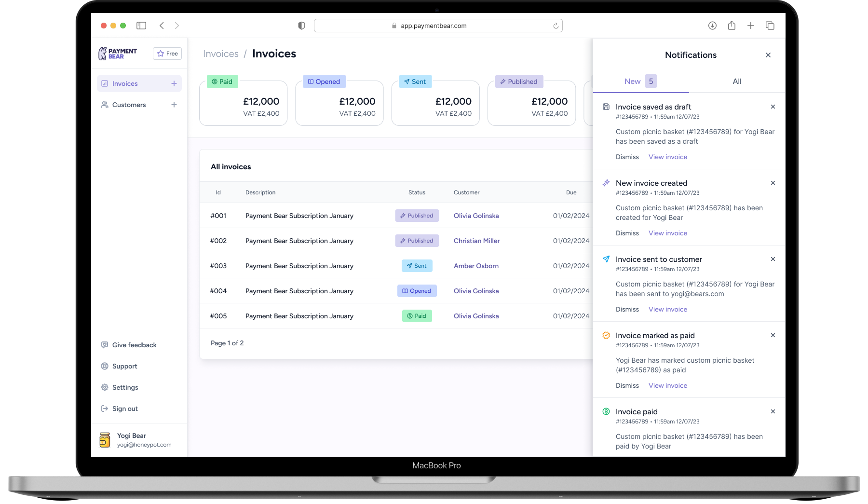Dismiss the 'Invoice marked as paid' notification

coord(627,385)
